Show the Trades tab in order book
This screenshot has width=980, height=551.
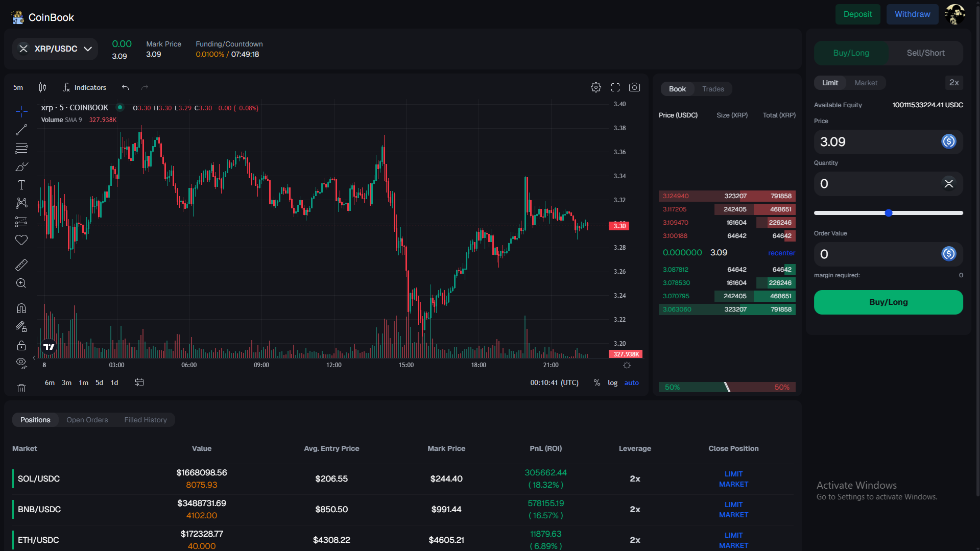click(x=713, y=89)
